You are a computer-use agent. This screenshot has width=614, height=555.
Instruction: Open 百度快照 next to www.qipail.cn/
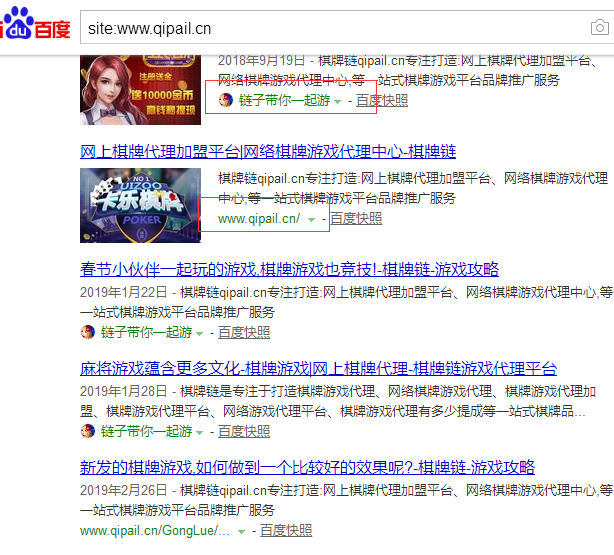[356, 219]
